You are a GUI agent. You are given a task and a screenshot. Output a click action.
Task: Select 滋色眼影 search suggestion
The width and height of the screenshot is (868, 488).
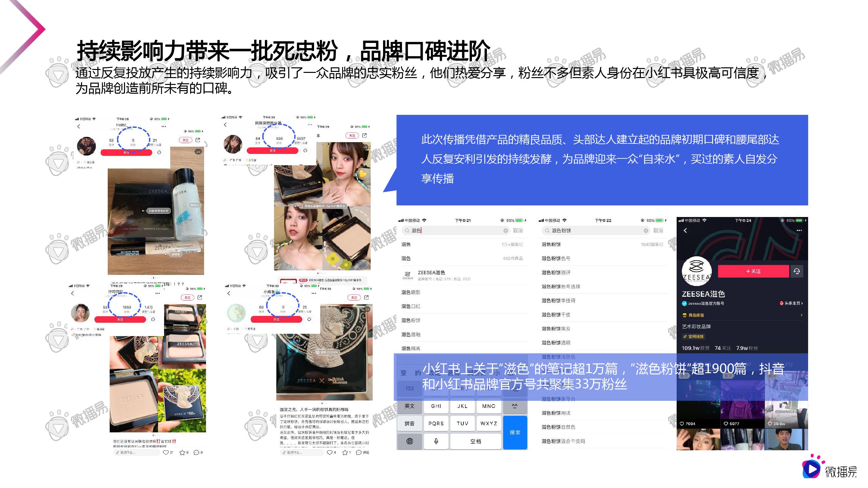pos(462,292)
